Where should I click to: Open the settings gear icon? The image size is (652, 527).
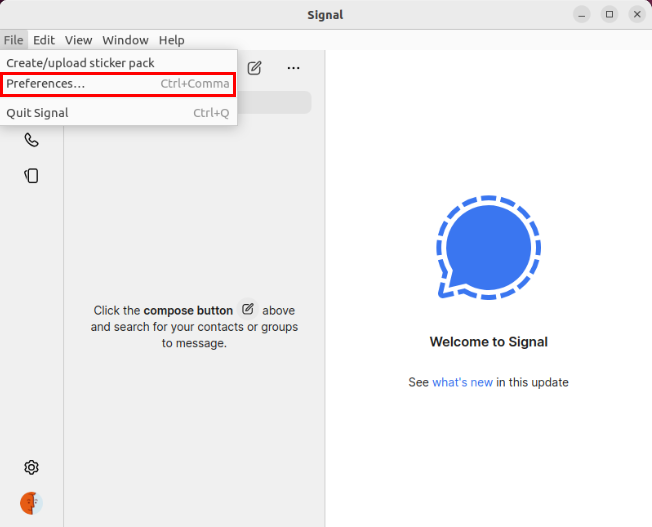[31, 468]
